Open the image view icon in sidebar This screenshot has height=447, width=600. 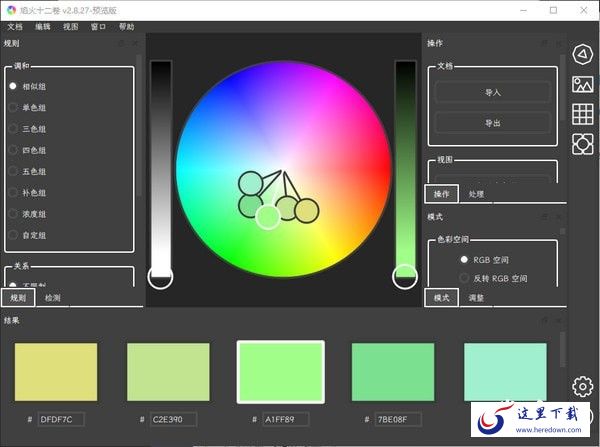583,84
